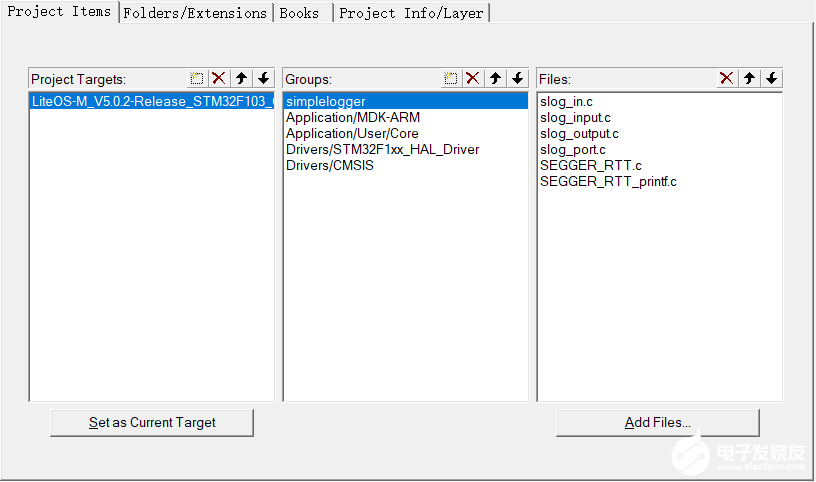
Task: Create a new project target
Action: click(197, 79)
